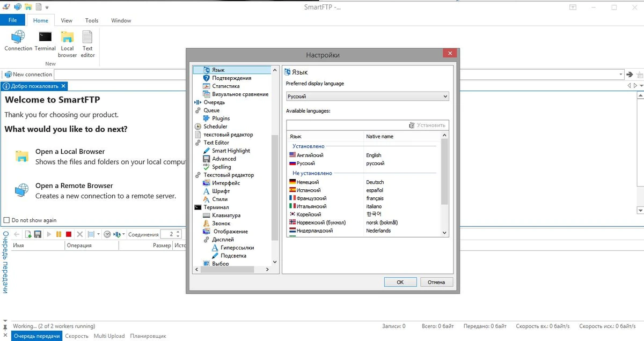The image size is (644, 341).
Task: Select Немецкий language row
Action: [x=363, y=182]
